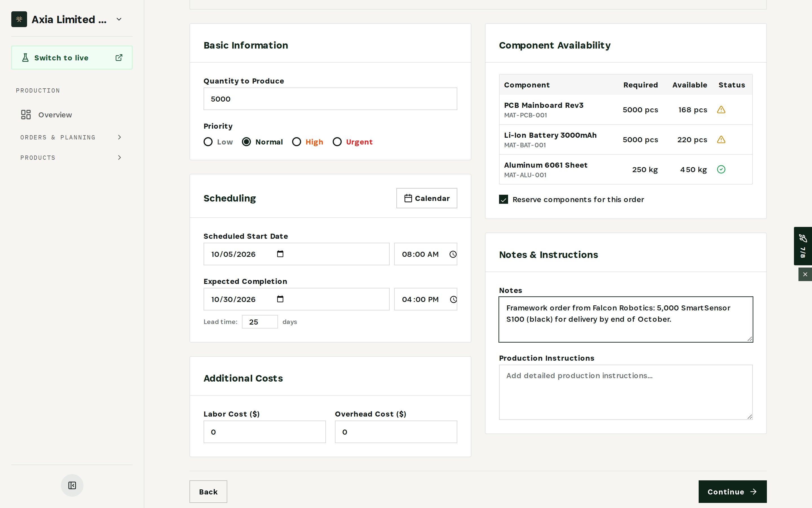Click the PCB Mainboard Rev3 warning icon
Image resolution: width=812 pixels, height=508 pixels.
(x=721, y=110)
